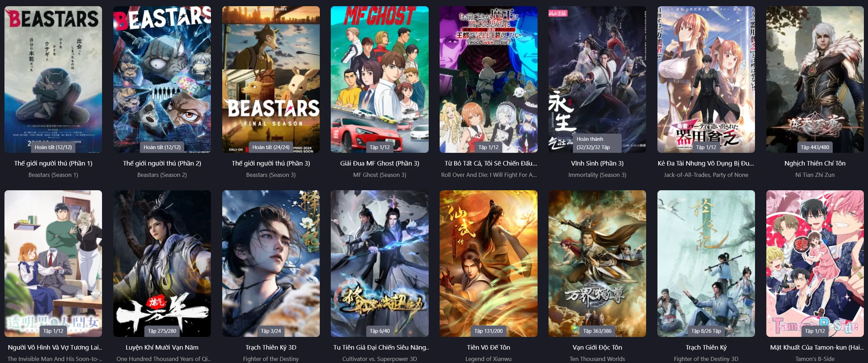Select the Roll Over And Die poster
868x363 pixels.
tap(488, 79)
